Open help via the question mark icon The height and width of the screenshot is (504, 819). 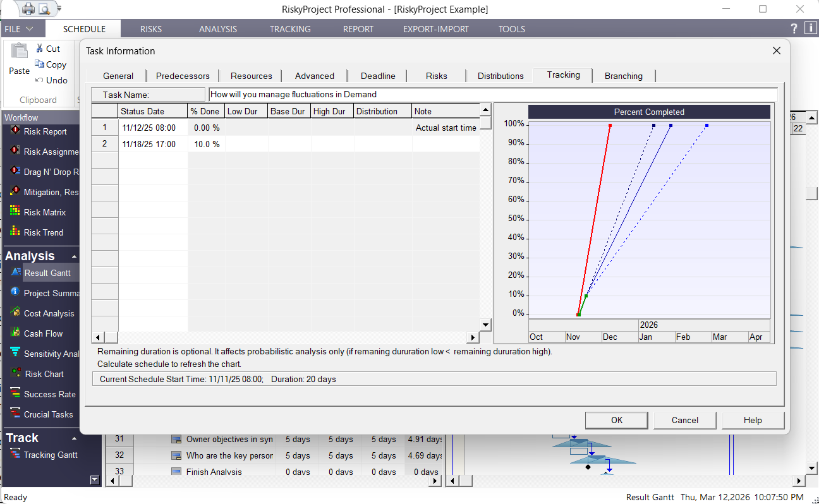click(794, 28)
